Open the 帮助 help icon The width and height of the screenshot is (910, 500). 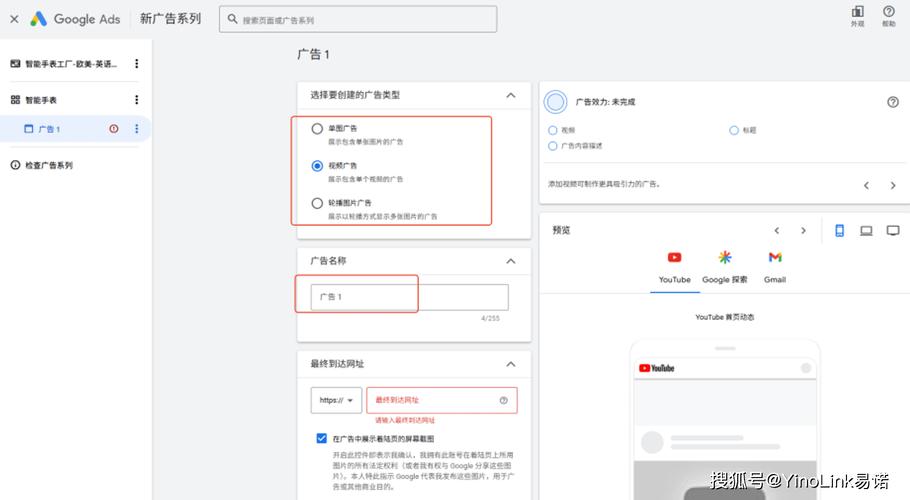point(889,16)
